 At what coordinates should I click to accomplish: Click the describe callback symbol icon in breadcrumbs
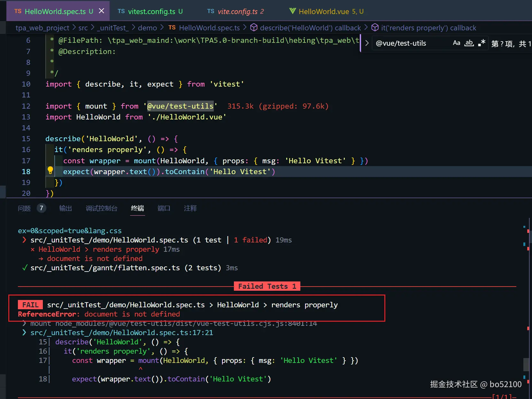[254, 27]
